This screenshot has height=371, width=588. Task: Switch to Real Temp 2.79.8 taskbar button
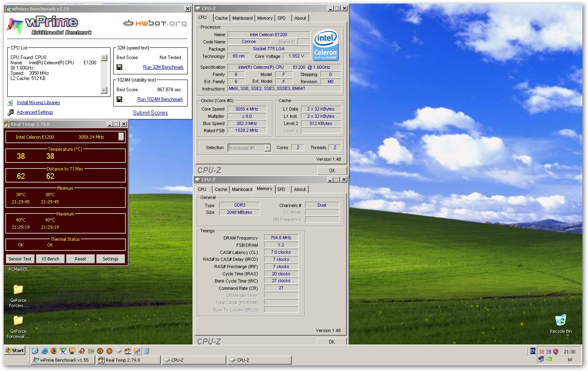[128, 360]
